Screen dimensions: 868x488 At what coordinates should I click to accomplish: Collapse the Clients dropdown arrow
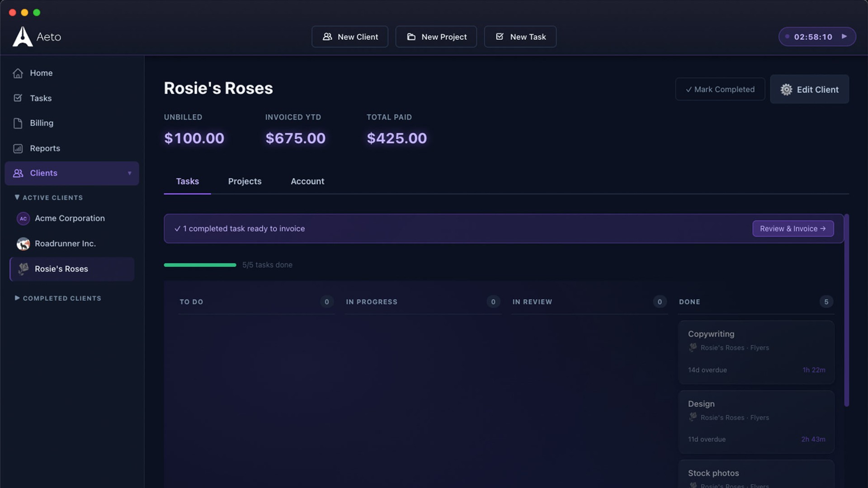click(129, 173)
